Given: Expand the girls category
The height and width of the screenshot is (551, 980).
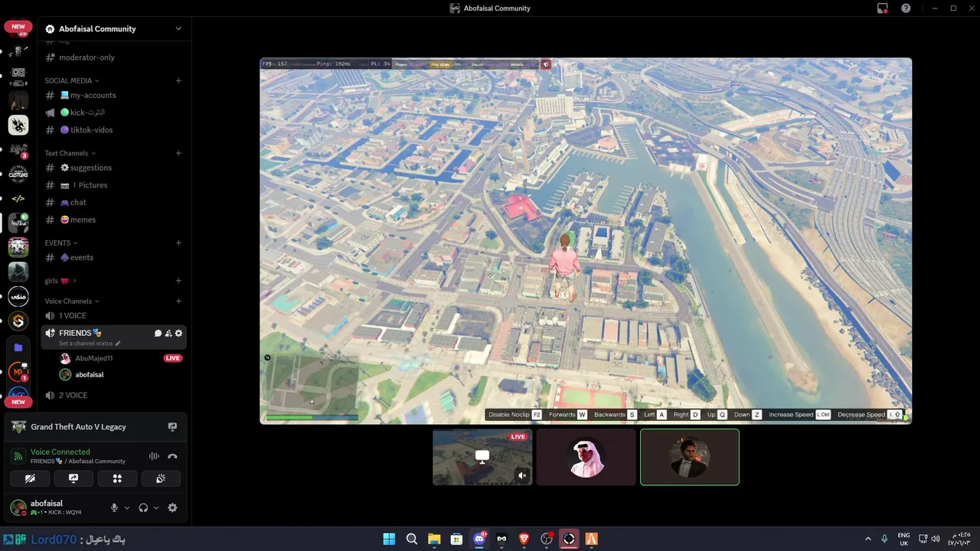Looking at the screenshot, I should click(60, 281).
